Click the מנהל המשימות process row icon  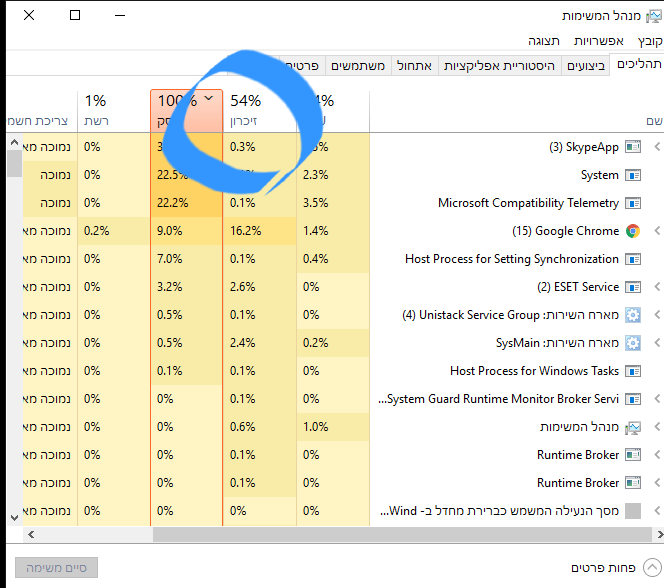[x=633, y=427]
